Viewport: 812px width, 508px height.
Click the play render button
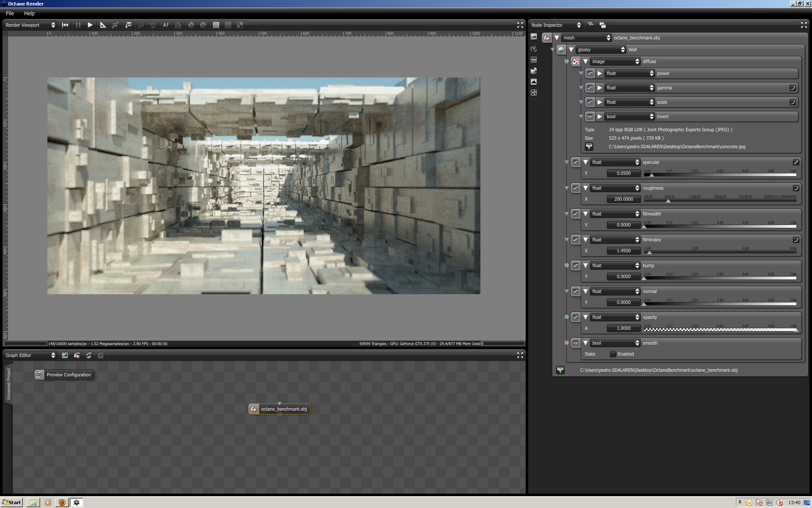pos(90,25)
